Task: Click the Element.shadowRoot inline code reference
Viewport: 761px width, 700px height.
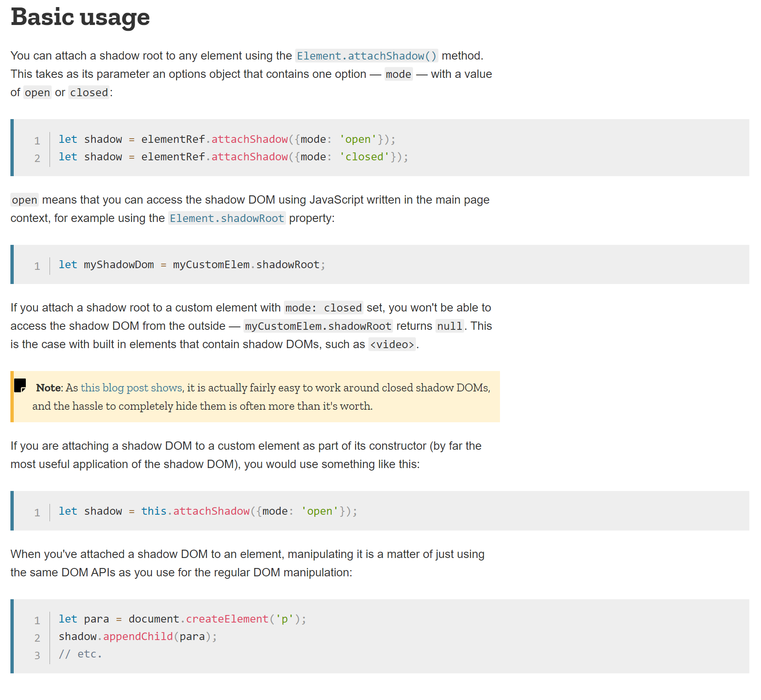Action: click(x=227, y=218)
